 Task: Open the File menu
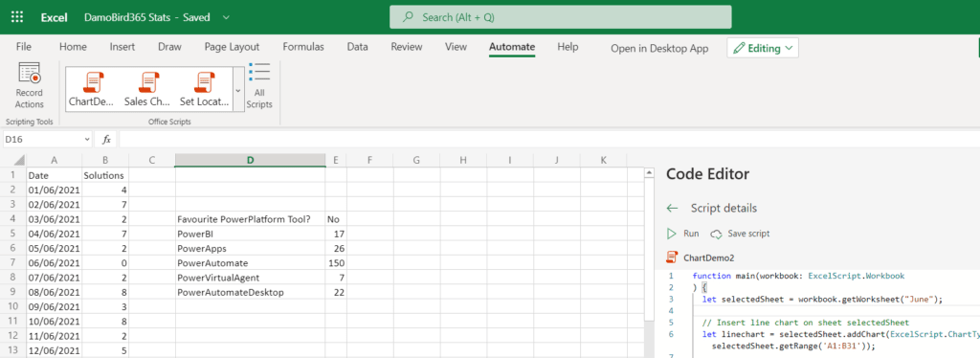click(24, 47)
